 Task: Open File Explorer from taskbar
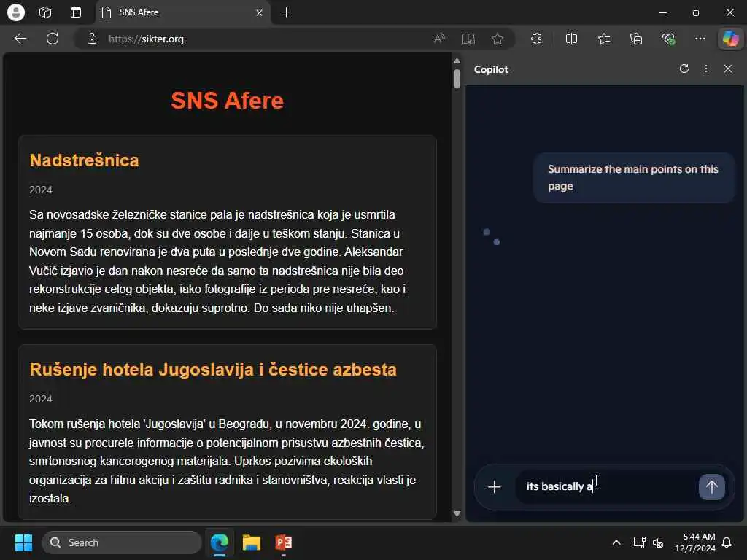pyautogui.click(x=252, y=542)
